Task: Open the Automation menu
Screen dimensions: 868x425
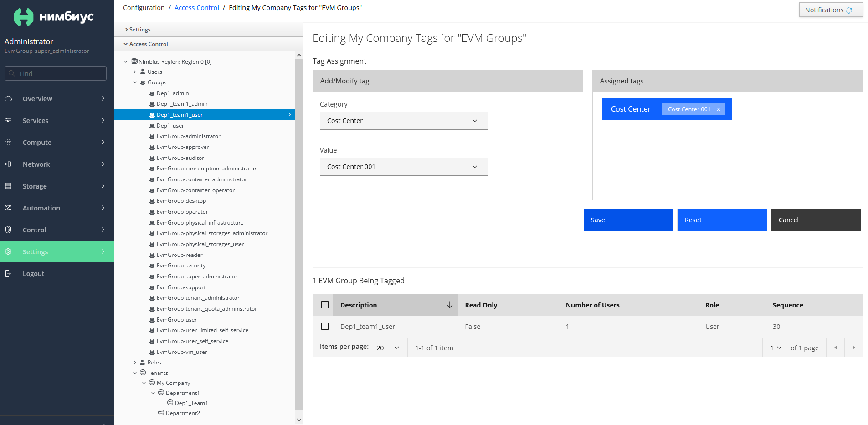Action: coord(57,208)
